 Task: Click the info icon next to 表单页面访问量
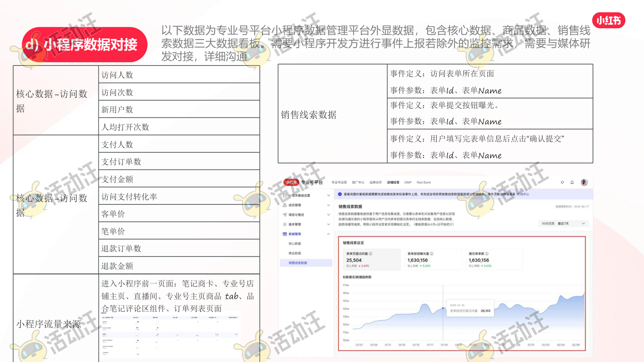370,254
